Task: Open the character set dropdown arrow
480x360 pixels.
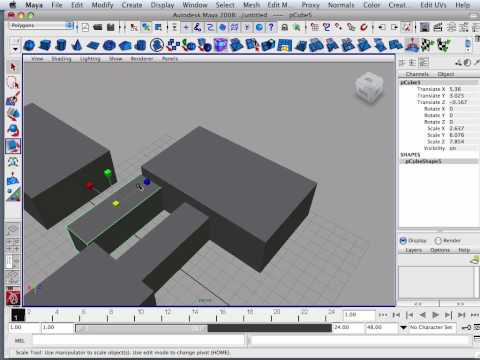Action: 403,328
